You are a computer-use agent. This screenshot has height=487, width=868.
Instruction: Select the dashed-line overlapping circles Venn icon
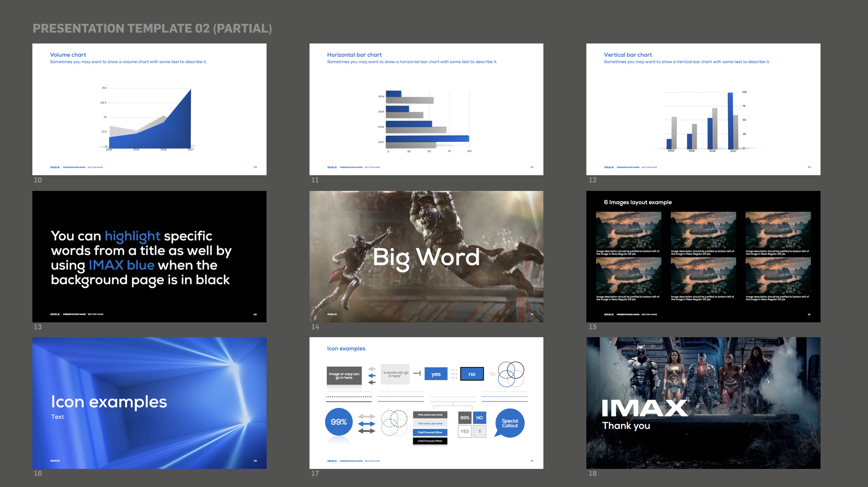[394, 423]
